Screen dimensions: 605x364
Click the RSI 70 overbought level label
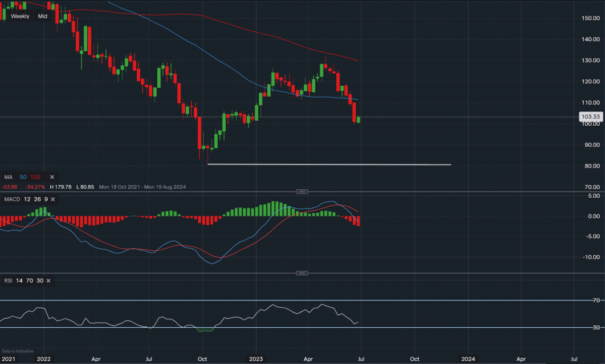pos(596,301)
